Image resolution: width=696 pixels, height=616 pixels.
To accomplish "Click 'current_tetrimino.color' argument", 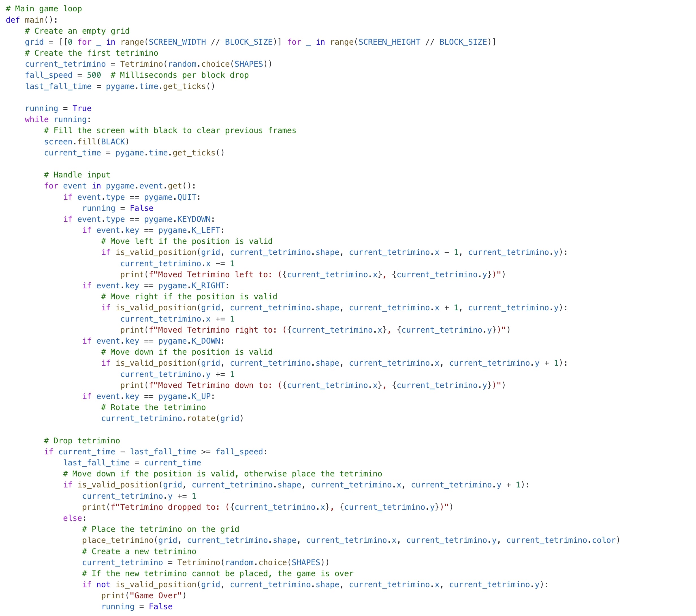I will 561,541.
